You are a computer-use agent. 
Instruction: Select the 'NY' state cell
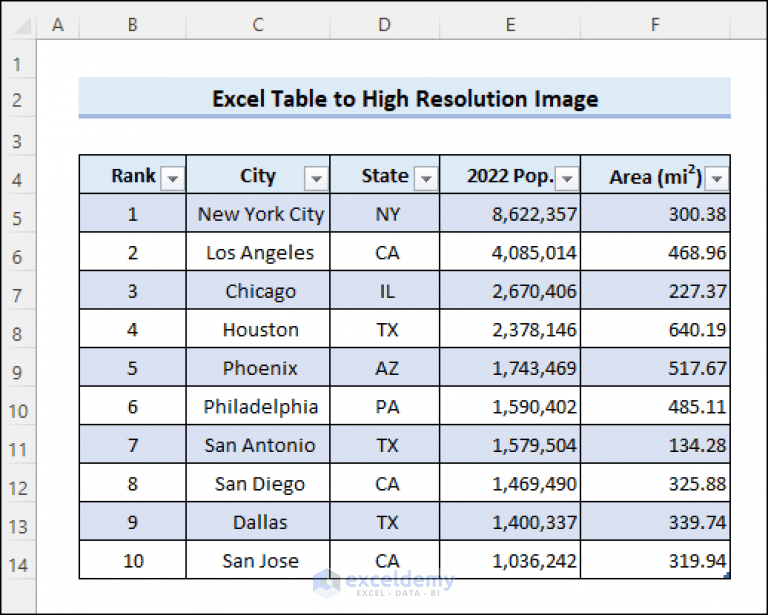385,213
